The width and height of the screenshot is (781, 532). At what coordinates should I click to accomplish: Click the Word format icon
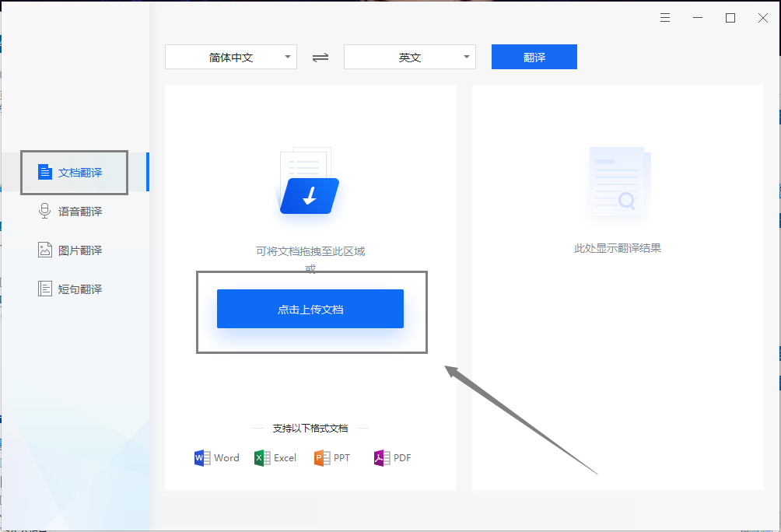pos(201,458)
